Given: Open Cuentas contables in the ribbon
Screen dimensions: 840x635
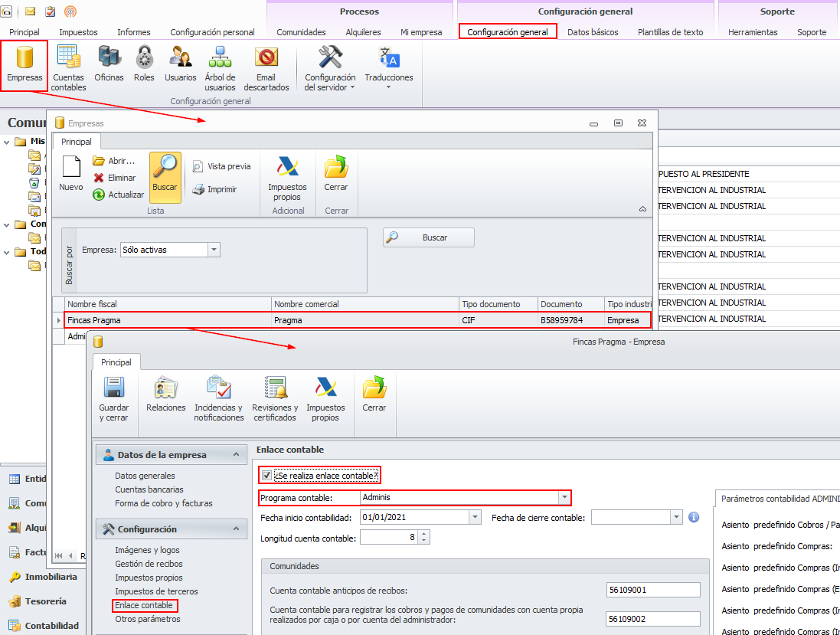Looking at the screenshot, I should click(x=69, y=68).
